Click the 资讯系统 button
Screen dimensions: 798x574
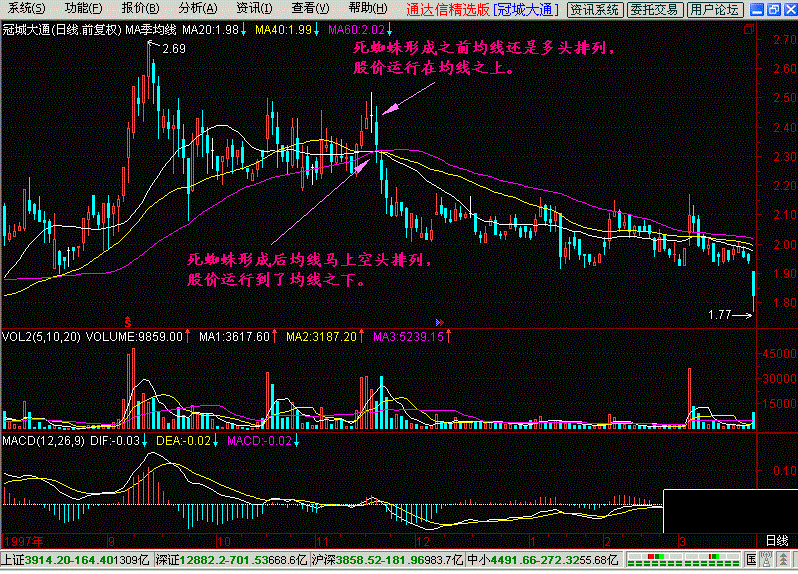tap(594, 9)
